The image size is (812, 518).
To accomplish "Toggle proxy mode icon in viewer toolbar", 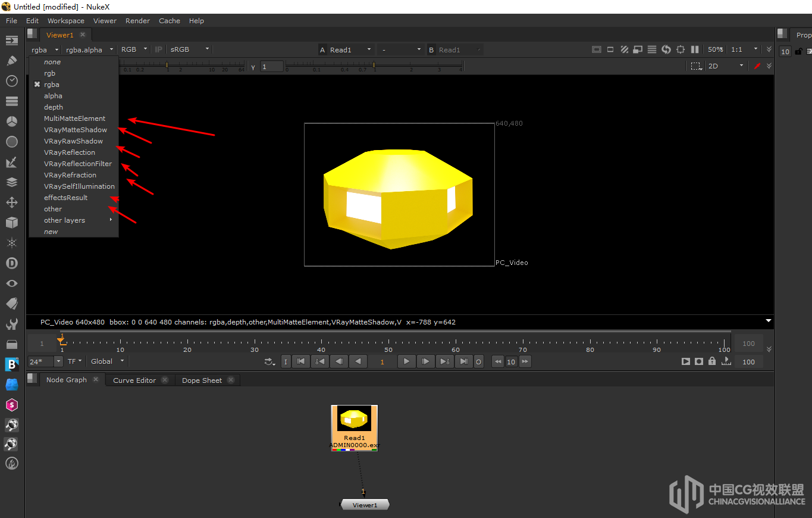I will (x=638, y=49).
